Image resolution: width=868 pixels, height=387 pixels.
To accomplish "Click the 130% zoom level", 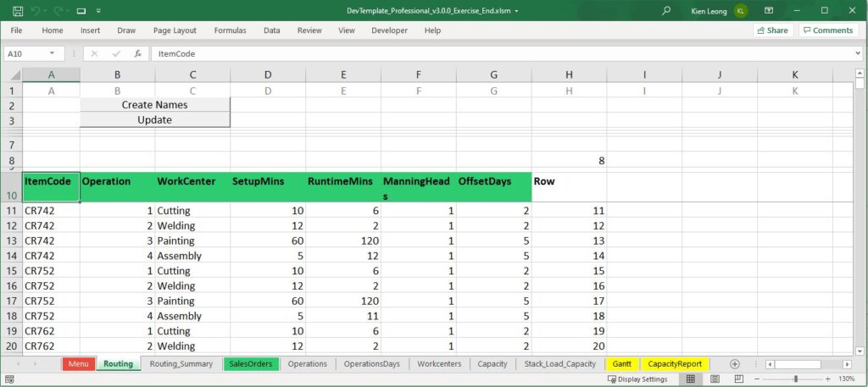I will tap(847, 379).
